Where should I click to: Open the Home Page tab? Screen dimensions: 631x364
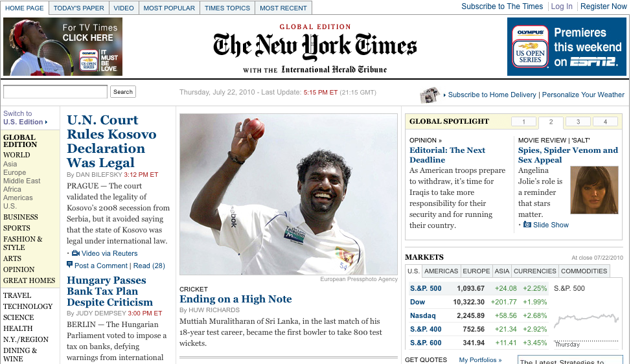pos(25,8)
